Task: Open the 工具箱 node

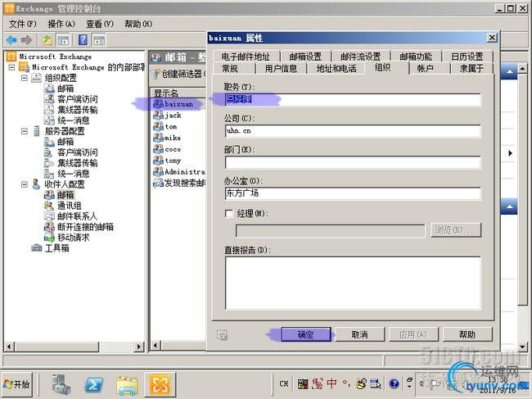Action: [x=57, y=248]
